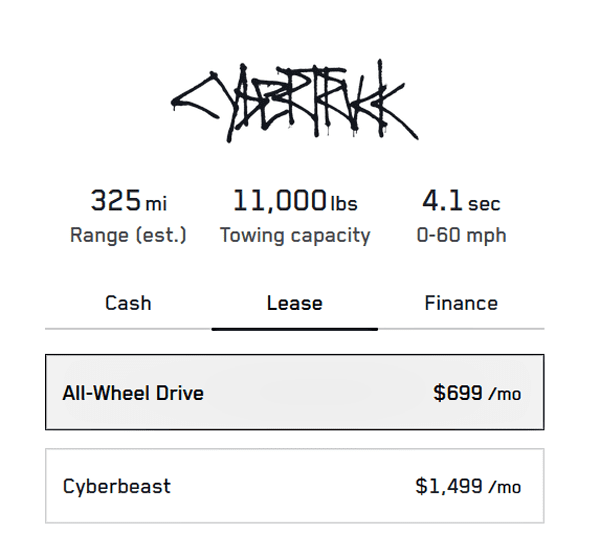Switch to the Cash tab
The width and height of the screenshot is (600, 534).
[x=128, y=303]
